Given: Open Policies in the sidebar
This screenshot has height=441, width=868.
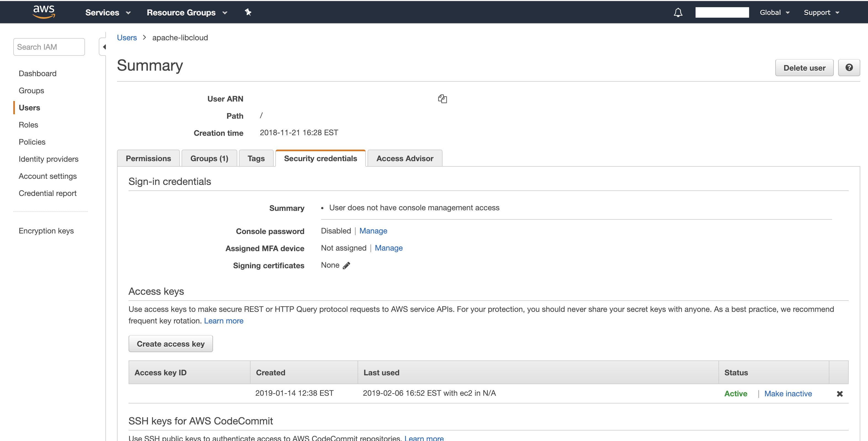Looking at the screenshot, I should [x=32, y=142].
